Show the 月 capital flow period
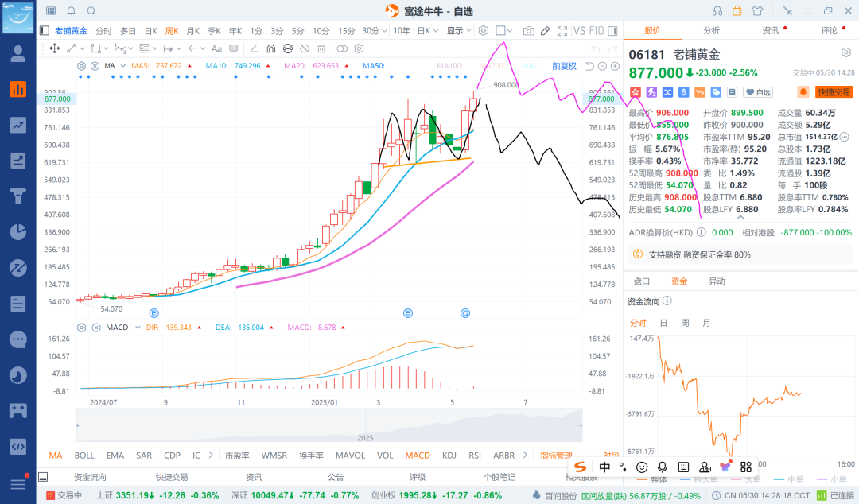 (x=706, y=323)
